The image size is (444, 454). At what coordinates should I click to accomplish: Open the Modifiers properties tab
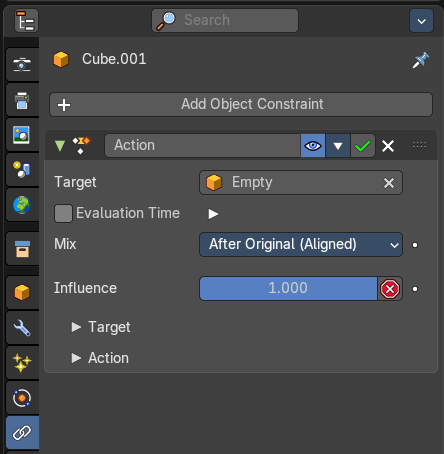[22, 328]
